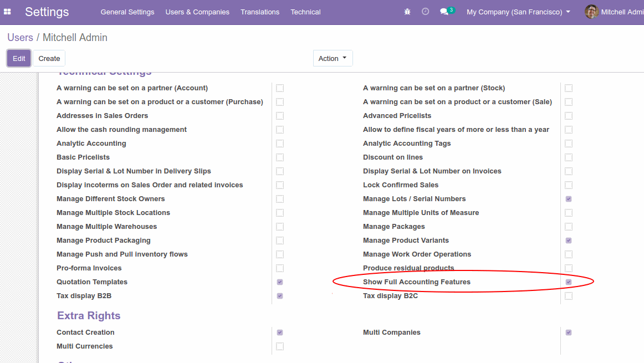Check the Allow the cash rounding management checkbox
This screenshot has width=644, height=363.
pyautogui.click(x=280, y=130)
